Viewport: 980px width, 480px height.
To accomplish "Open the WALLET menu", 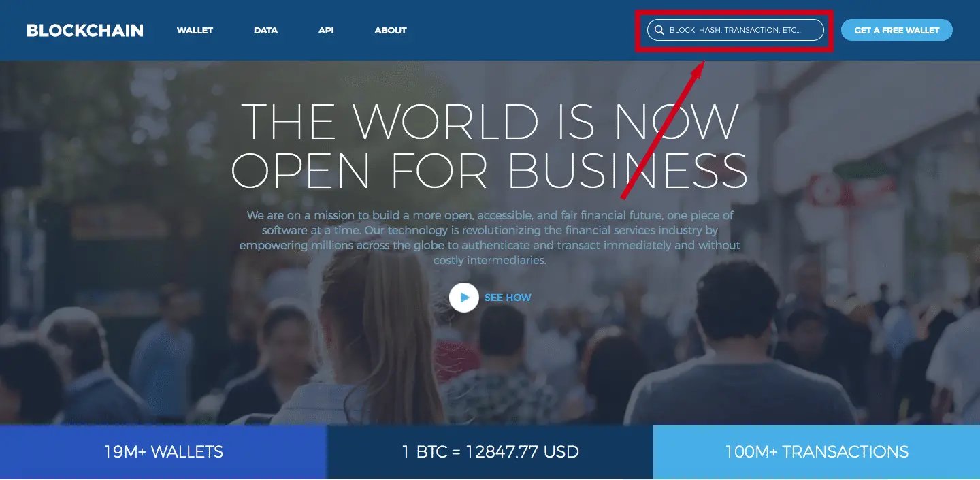I will point(195,31).
